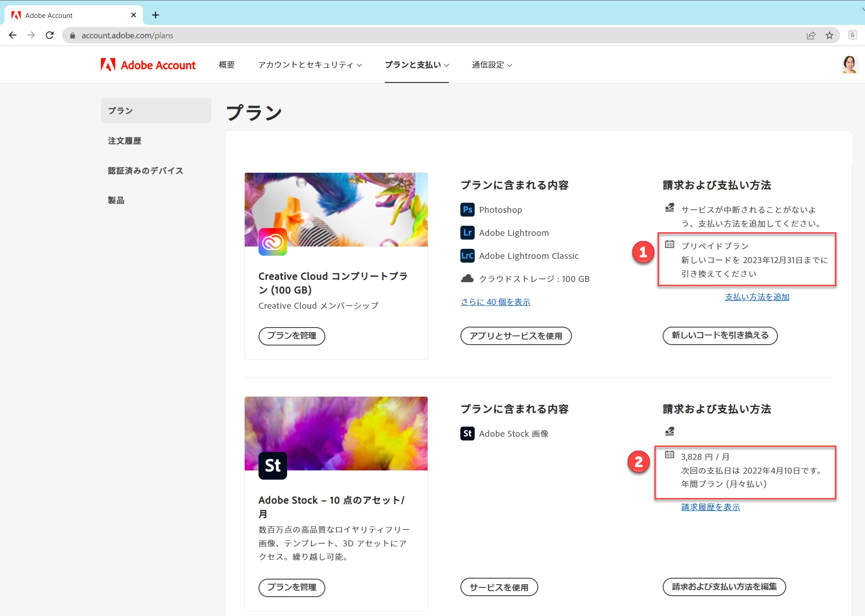This screenshot has height=616, width=865.
Task: Click プランを管理 for Creative Cloud plan
Action: click(292, 336)
